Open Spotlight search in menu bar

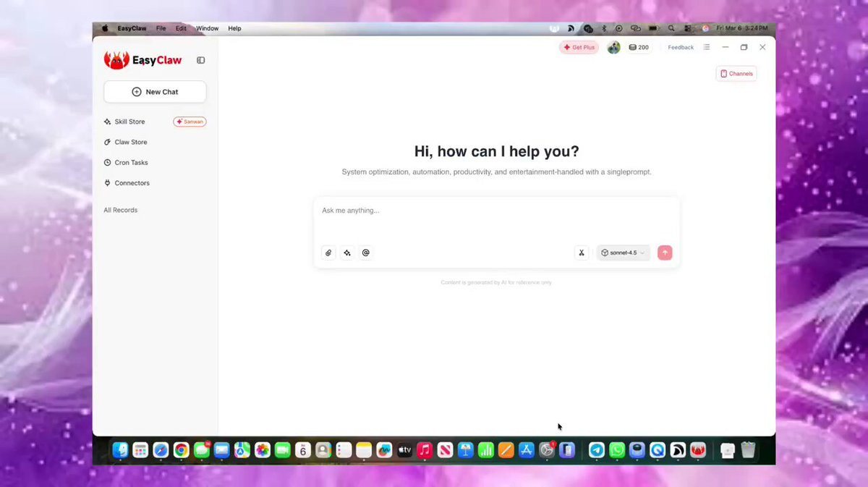click(x=671, y=28)
